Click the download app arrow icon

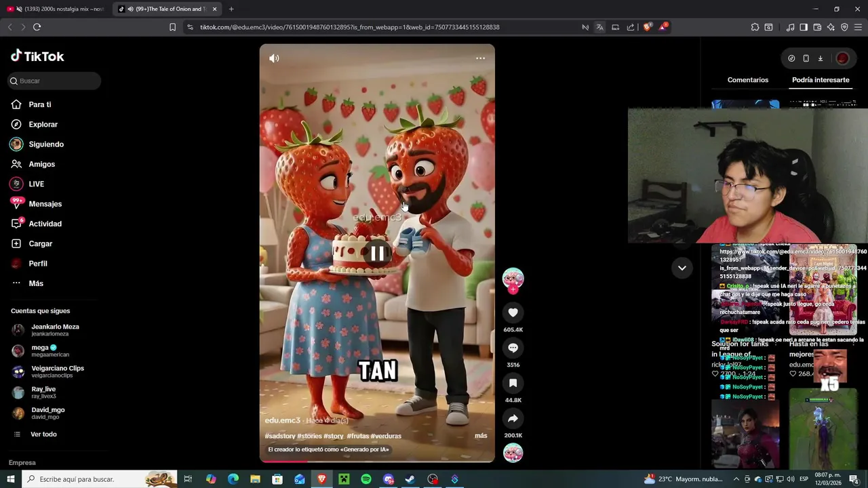(820, 58)
